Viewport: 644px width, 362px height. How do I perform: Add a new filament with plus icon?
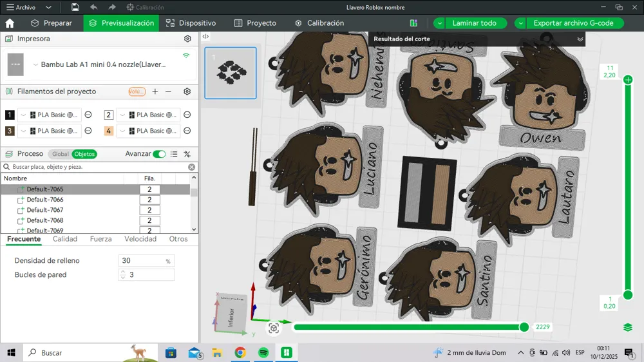point(155,91)
